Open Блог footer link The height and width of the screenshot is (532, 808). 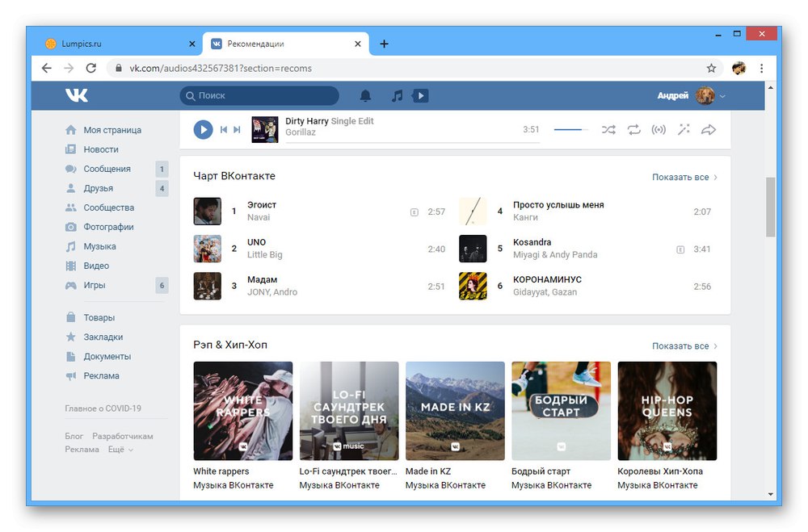coord(74,436)
